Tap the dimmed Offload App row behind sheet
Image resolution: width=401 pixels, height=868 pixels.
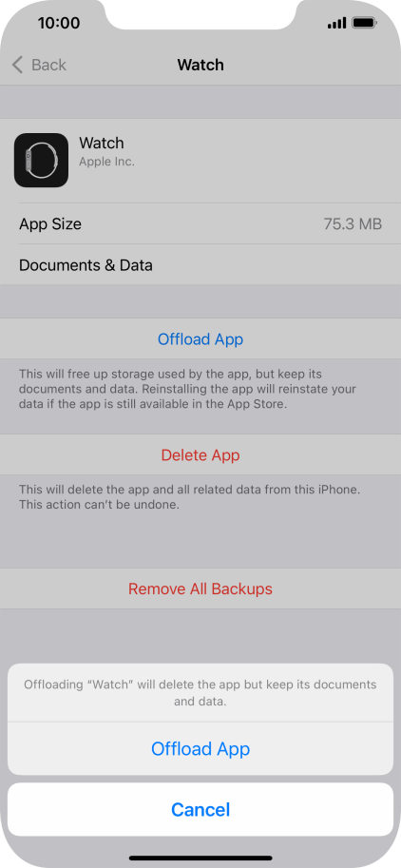click(200, 338)
